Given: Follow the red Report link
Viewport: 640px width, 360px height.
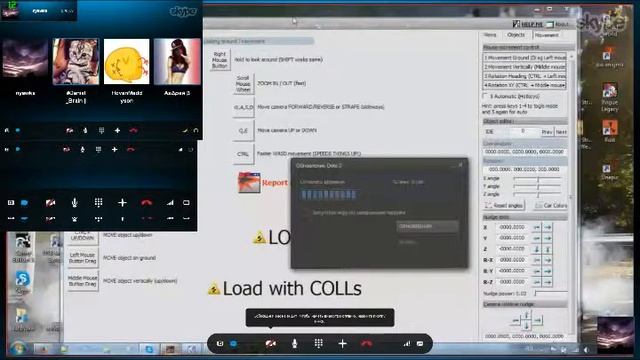Looking at the screenshot, I should tap(275, 183).
